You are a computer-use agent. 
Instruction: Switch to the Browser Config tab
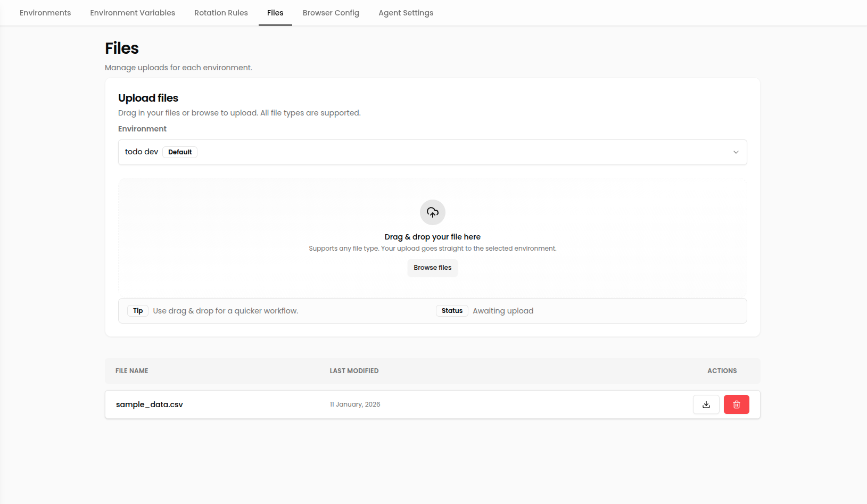[331, 12]
